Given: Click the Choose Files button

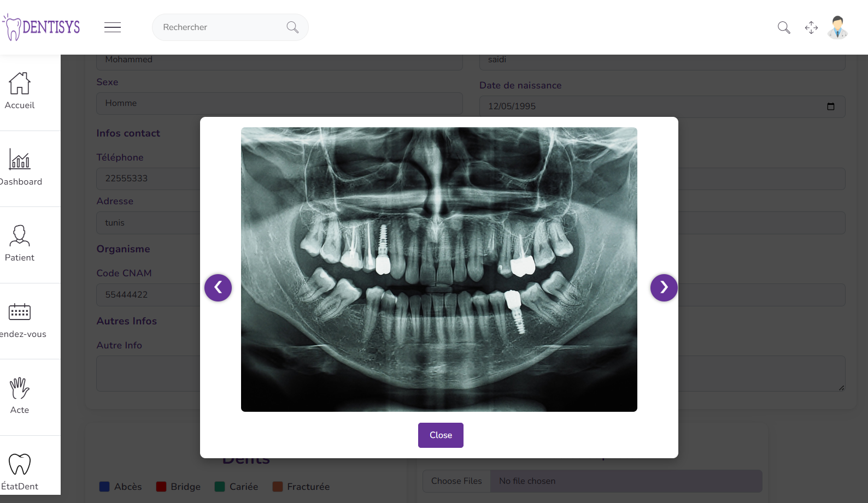Looking at the screenshot, I should 456,481.
